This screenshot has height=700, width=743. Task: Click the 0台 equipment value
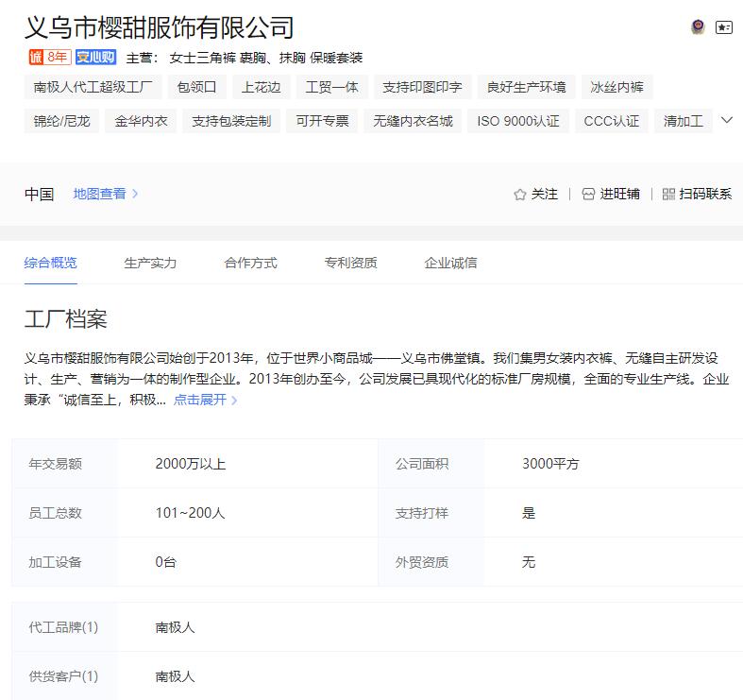click(166, 562)
